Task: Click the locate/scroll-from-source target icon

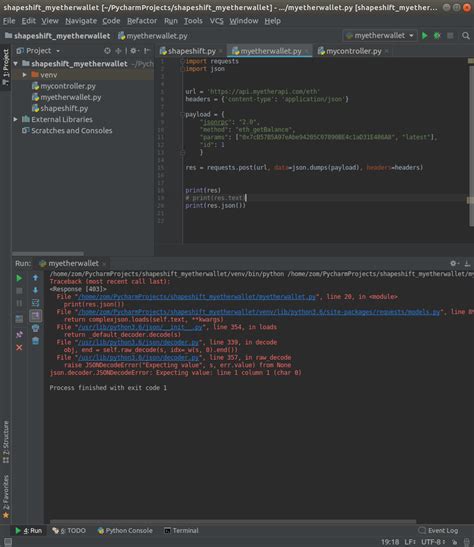Action: 107,51
